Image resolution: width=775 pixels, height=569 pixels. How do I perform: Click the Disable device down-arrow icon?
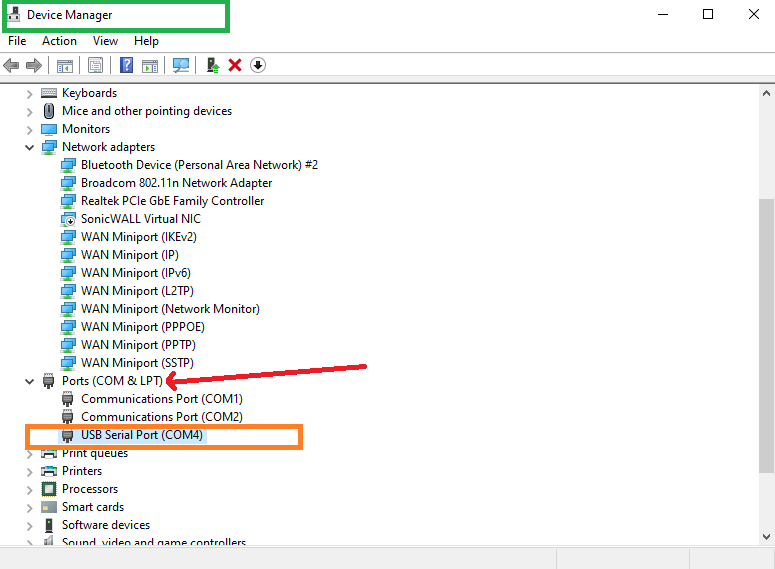click(x=258, y=65)
